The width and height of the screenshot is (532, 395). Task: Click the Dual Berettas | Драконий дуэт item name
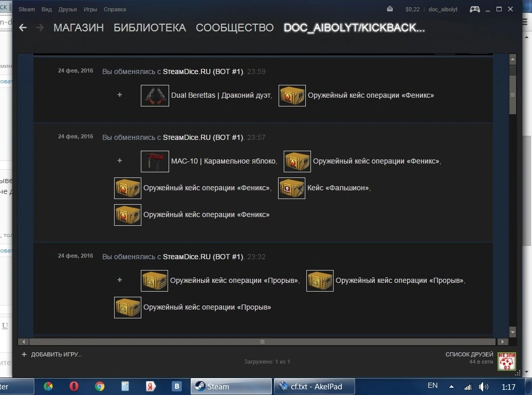pyautogui.click(x=221, y=95)
